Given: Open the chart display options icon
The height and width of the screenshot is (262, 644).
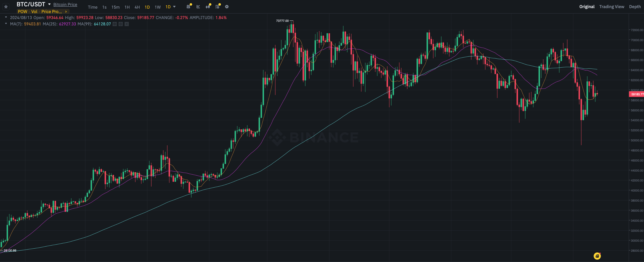Looking at the screenshot, I should click(x=218, y=7).
